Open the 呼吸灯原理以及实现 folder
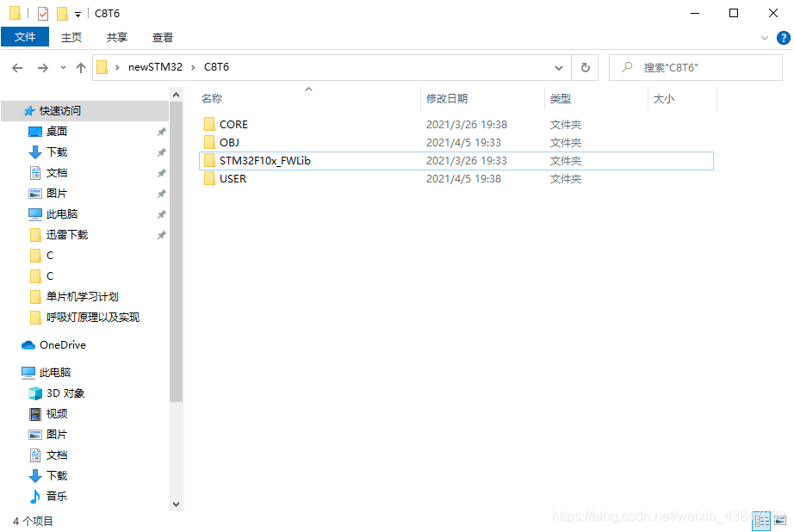794x532 pixels. 93,318
